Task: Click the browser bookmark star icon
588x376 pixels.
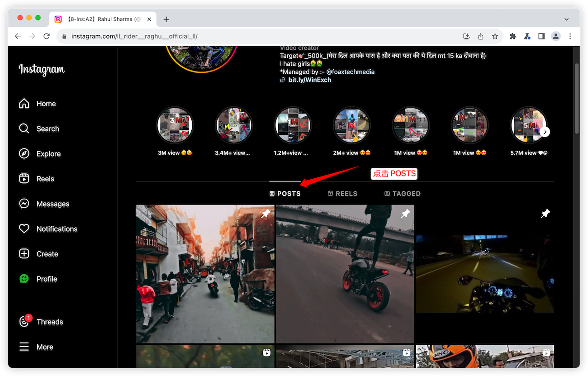Action: pyautogui.click(x=495, y=36)
